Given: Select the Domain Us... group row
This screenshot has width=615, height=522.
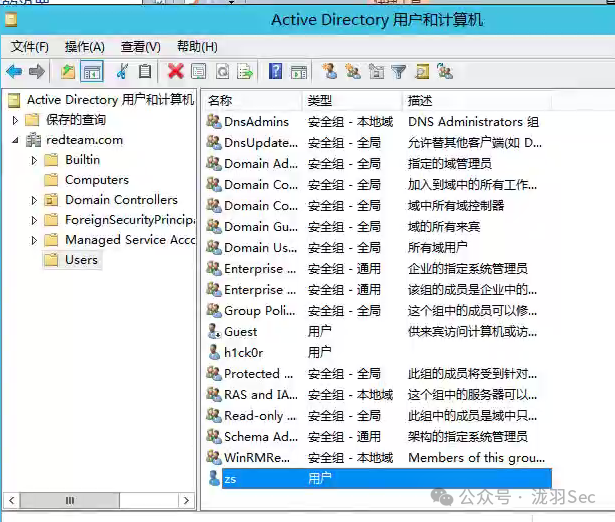Looking at the screenshot, I should tap(378, 247).
